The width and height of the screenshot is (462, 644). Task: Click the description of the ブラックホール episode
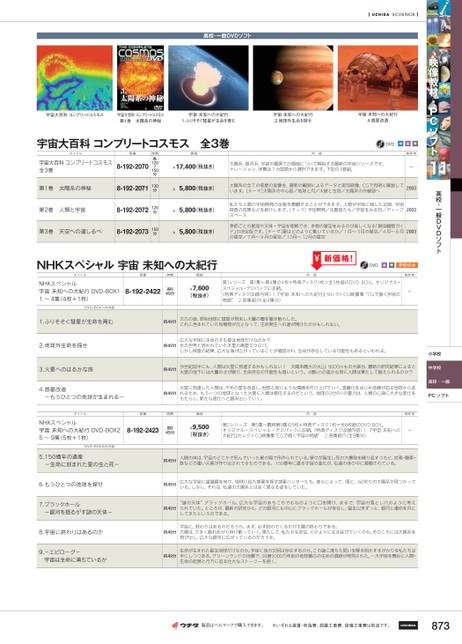pyautogui.click(x=298, y=508)
